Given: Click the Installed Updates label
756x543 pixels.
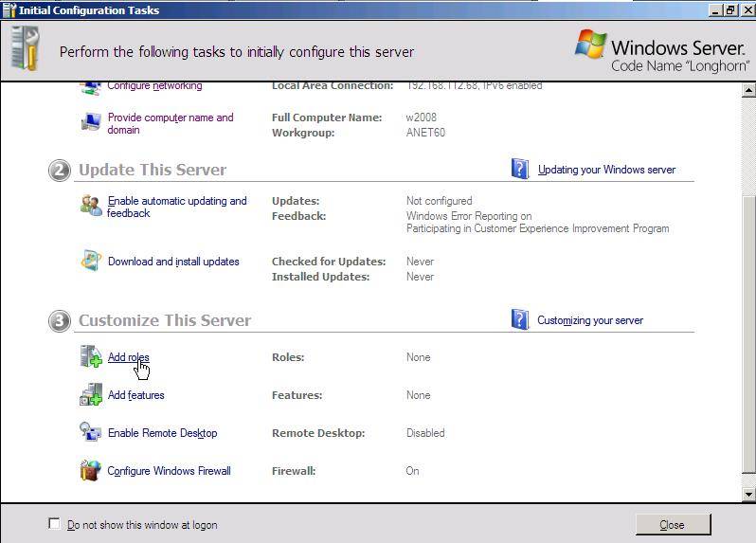Looking at the screenshot, I should coord(320,277).
